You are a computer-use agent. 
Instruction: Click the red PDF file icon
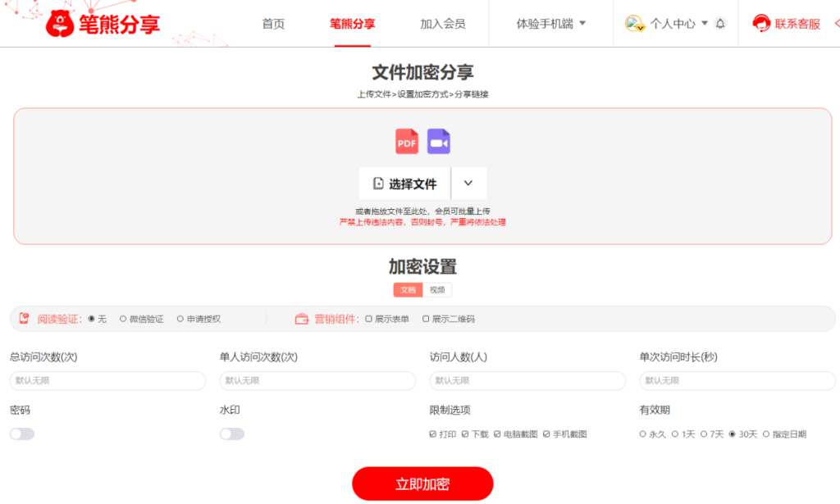407,142
